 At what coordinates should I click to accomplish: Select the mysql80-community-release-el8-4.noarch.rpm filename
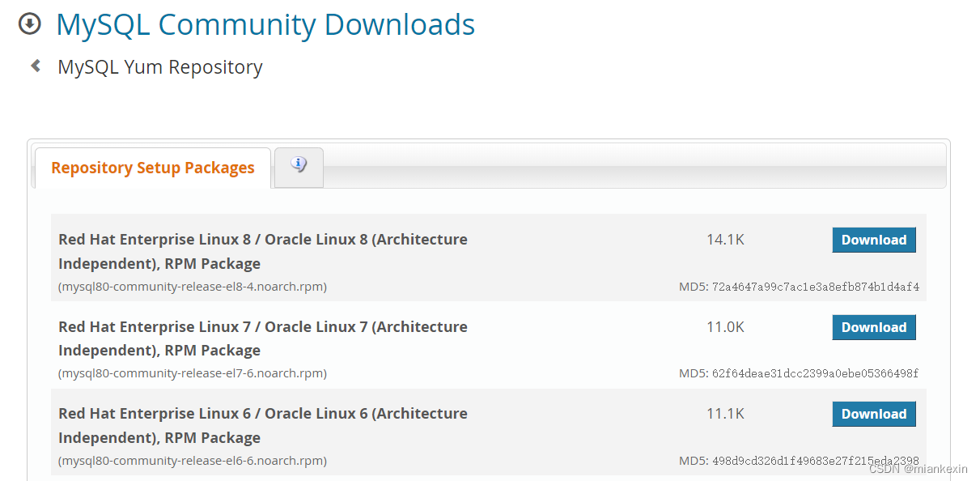tap(192, 287)
